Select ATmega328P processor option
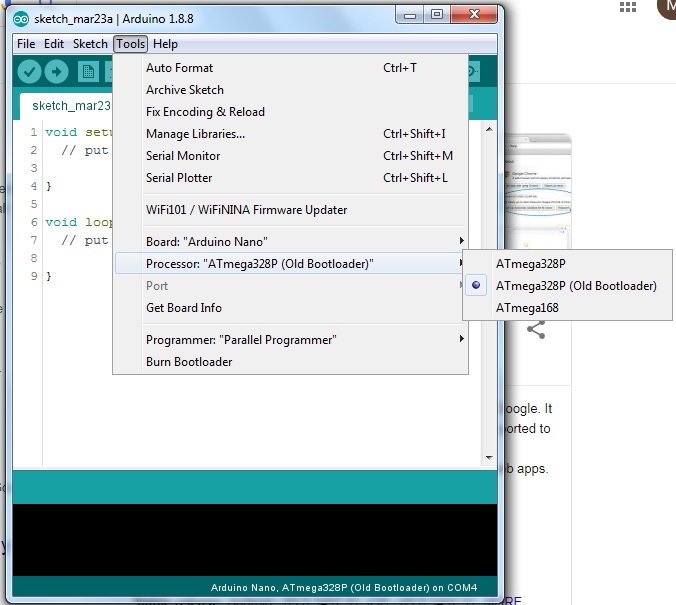The height and width of the screenshot is (605, 676). (530, 264)
